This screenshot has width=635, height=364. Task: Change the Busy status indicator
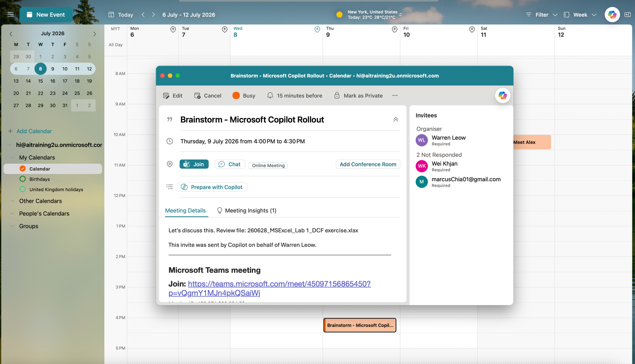tap(244, 95)
